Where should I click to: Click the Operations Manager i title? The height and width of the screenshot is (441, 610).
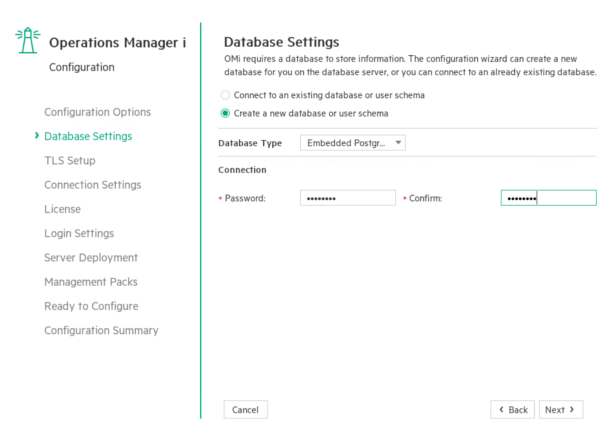tap(117, 42)
